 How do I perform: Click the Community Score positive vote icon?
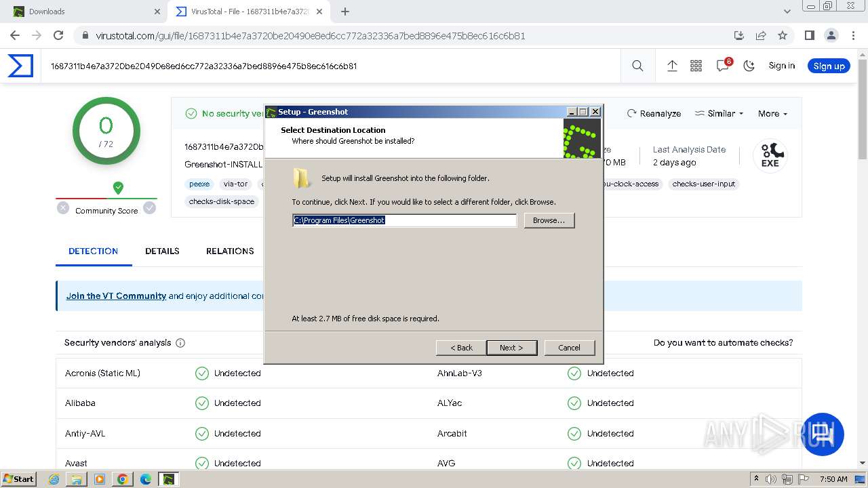coord(149,208)
